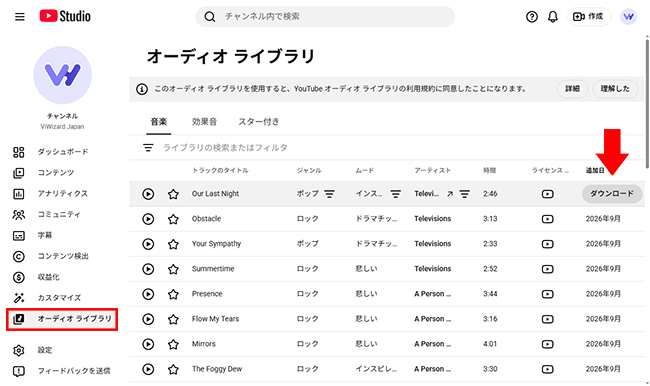
Task: Play the track Mirrors
Action: click(x=148, y=344)
